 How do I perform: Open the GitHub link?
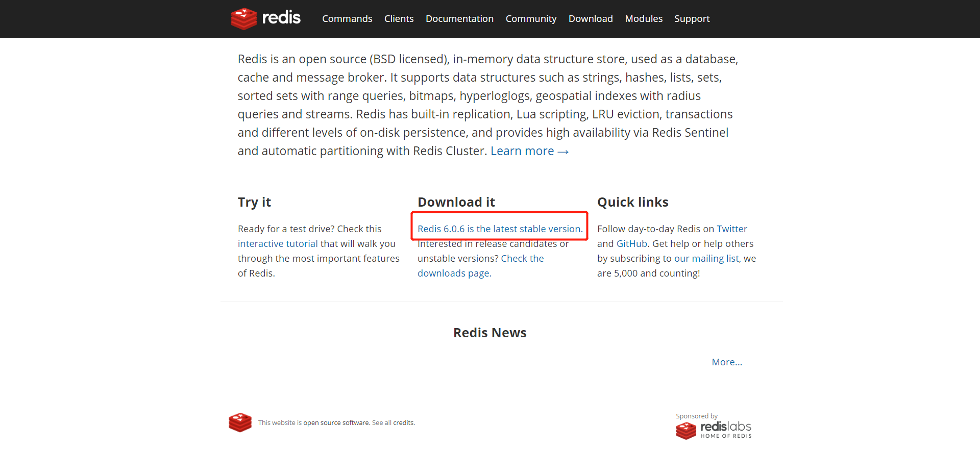631,244
